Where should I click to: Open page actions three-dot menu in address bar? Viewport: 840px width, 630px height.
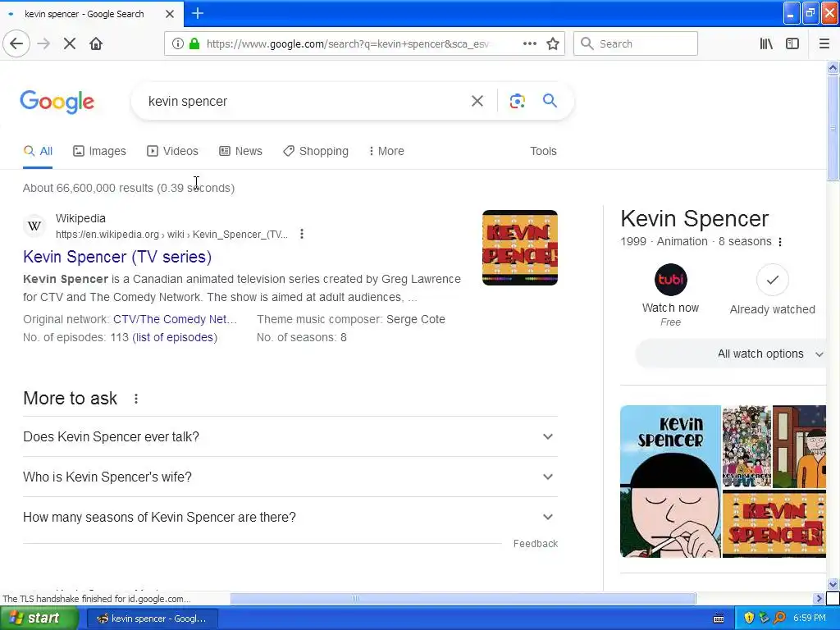coord(529,44)
